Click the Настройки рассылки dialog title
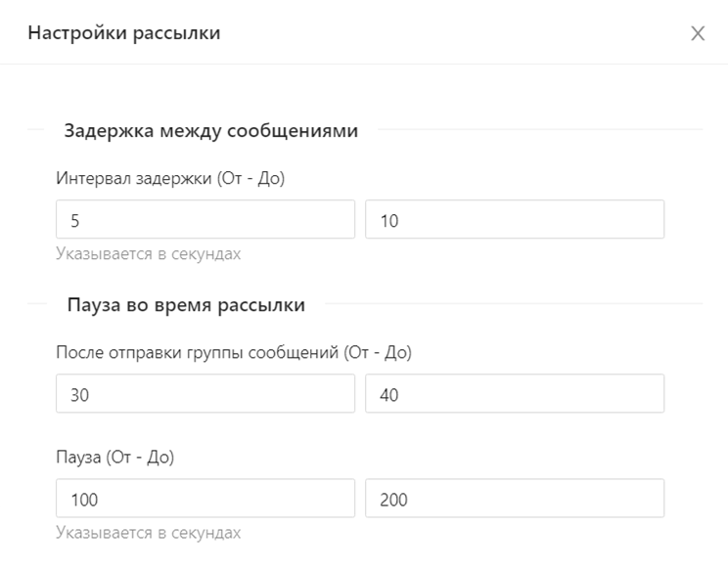Viewport: 728px width, 571px height. coord(123,33)
